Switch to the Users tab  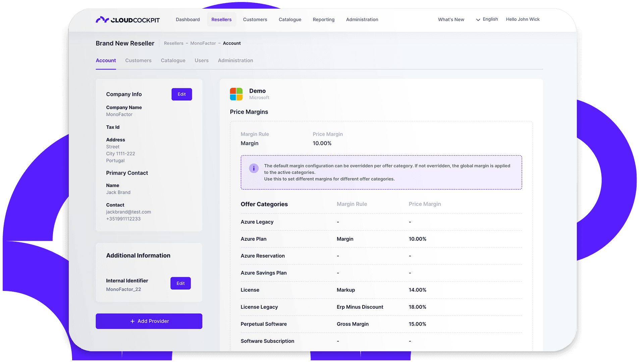point(202,60)
